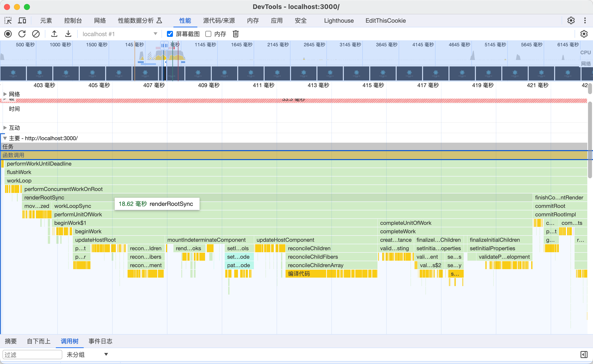
Task: Expand the 网络 track
Action: 5,94
